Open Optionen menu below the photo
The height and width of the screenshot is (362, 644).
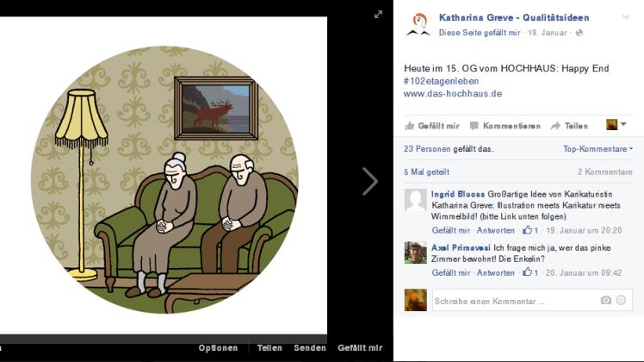(x=218, y=348)
